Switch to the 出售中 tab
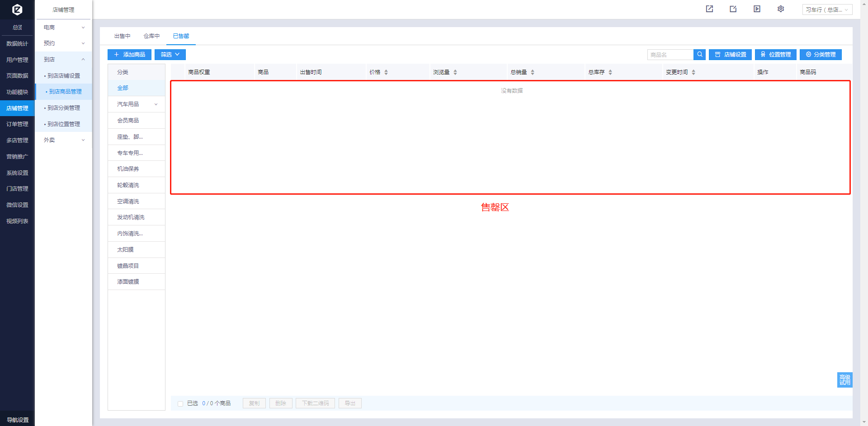Image resolution: width=868 pixels, height=426 pixels. tap(122, 36)
